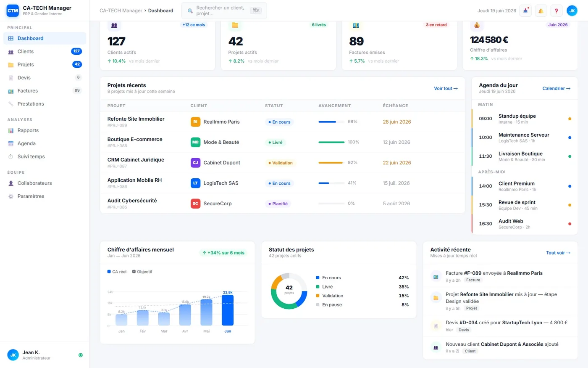The height and width of the screenshot is (368, 588).
Task: Click the Rapports chart icon in sidebar
Action: (11, 130)
